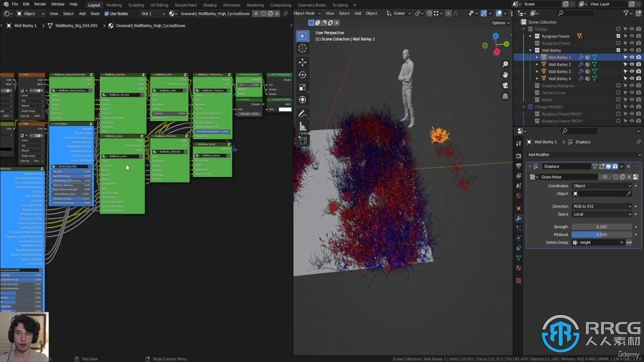Activate the Rotate tool
644x362 pixels.
(302, 74)
